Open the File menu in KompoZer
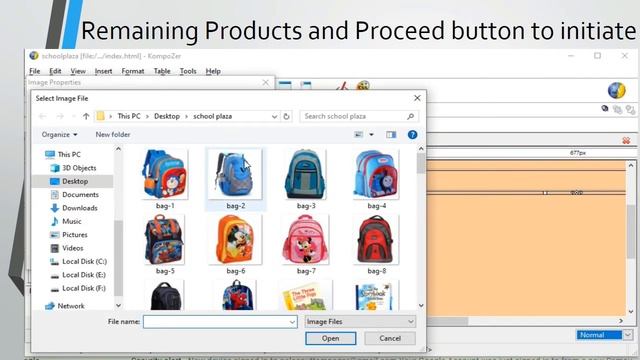The image size is (640, 360). click(35, 71)
